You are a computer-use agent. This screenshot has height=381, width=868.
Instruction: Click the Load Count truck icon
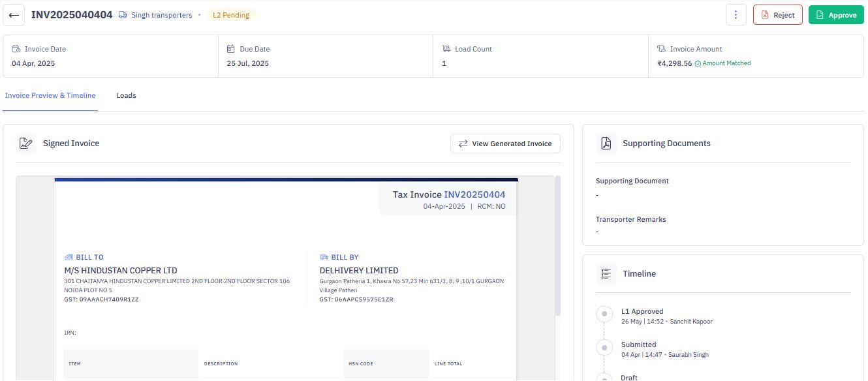tap(446, 49)
